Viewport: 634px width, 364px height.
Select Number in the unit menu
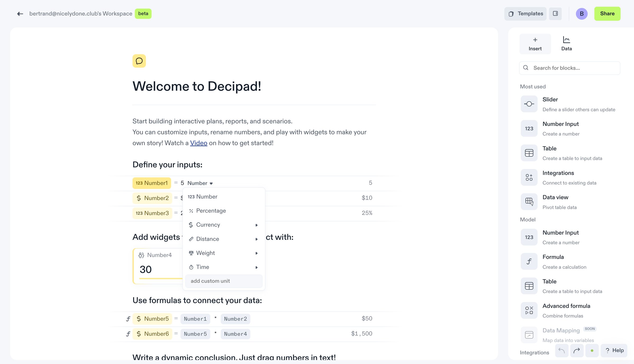tap(224, 197)
